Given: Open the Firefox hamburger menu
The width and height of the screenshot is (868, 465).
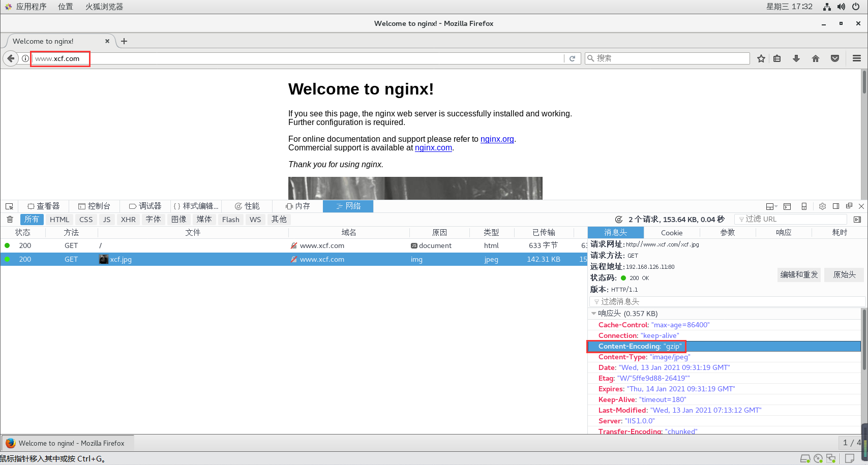Looking at the screenshot, I should (857, 58).
